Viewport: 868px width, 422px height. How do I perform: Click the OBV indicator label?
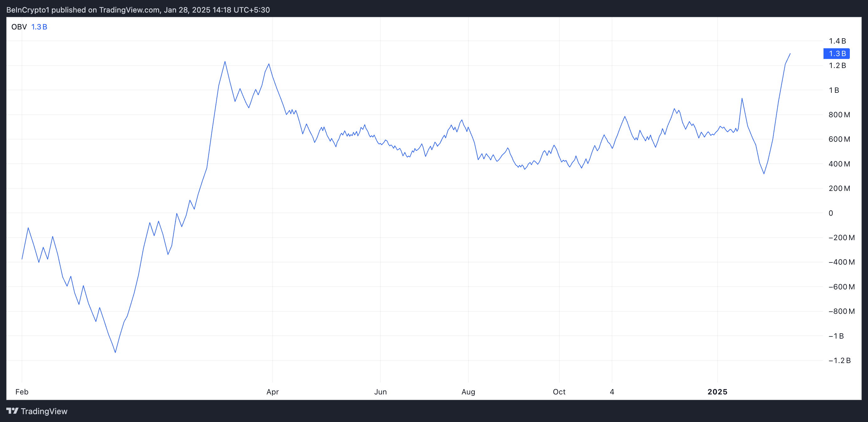pos(19,27)
